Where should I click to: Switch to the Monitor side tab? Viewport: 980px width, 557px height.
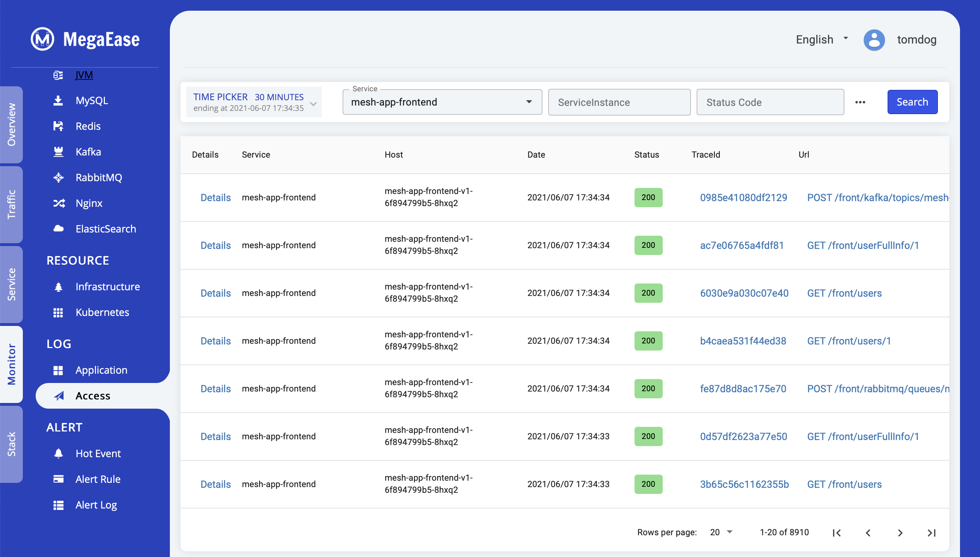11,364
